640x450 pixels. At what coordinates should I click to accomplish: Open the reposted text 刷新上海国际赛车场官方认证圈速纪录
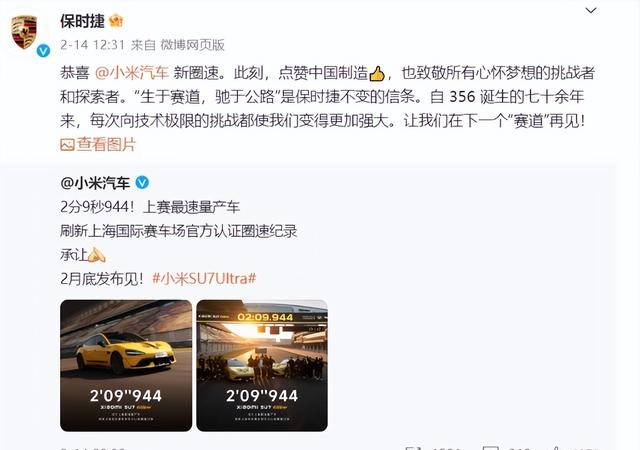pos(178,231)
